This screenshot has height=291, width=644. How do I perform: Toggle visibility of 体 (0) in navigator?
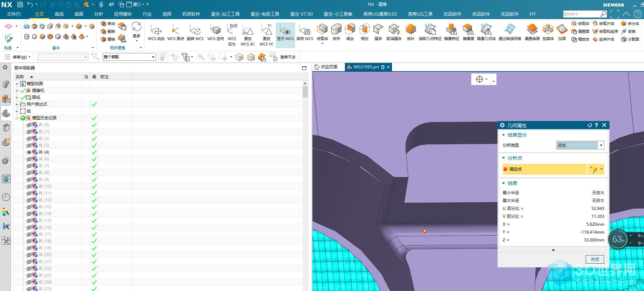(x=29, y=125)
